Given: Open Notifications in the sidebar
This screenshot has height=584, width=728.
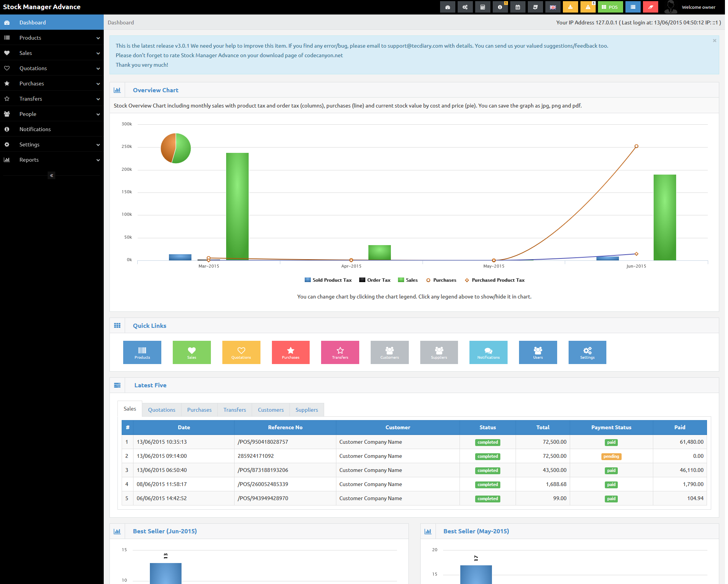Looking at the screenshot, I should pos(52,129).
